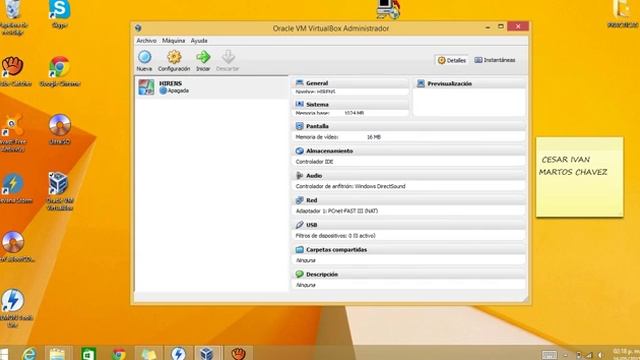Click the Previsualización panel header
640x360 pixels.
pos(470,84)
